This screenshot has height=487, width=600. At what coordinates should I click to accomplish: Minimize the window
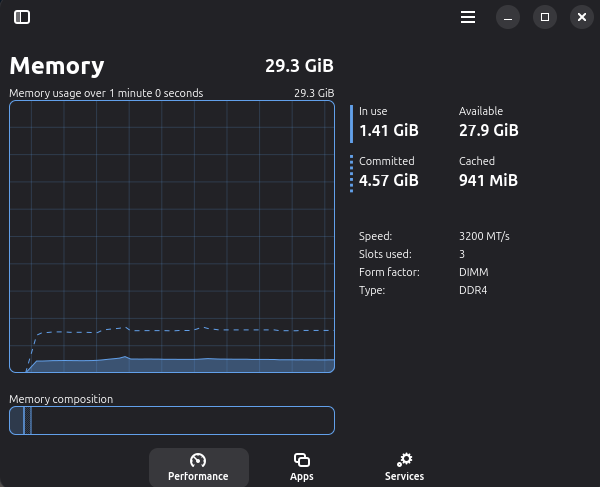coord(509,17)
